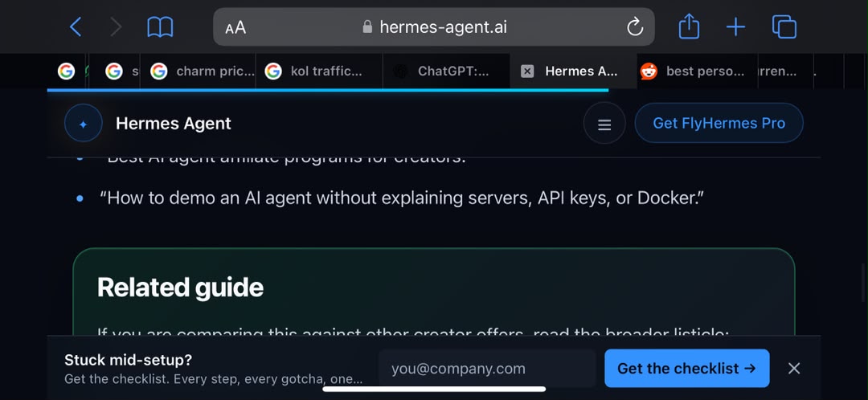This screenshot has height=400, width=868.
Task: Open the share sheet icon
Action: 690,26
